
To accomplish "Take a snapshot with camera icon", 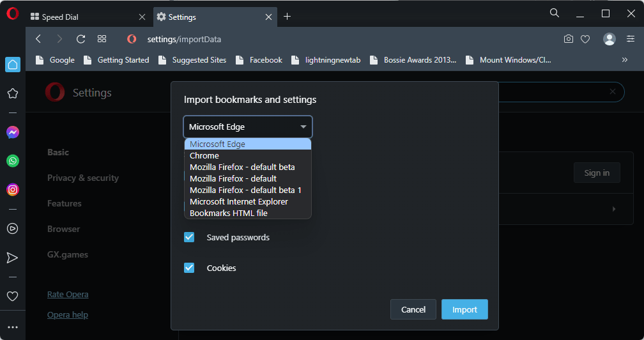I will (x=569, y=39).
